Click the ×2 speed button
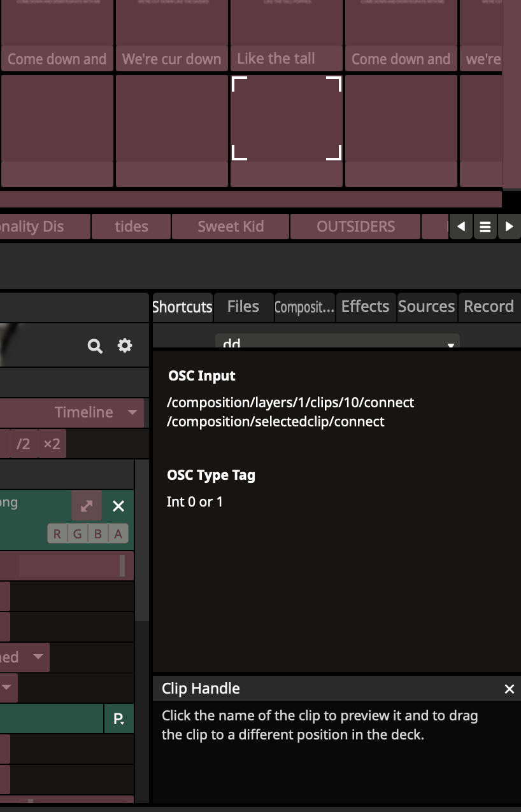 (x=52, y=444)
